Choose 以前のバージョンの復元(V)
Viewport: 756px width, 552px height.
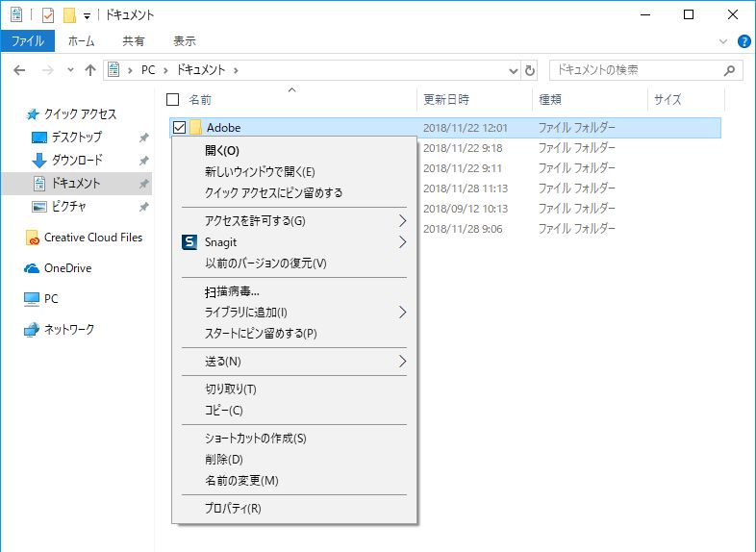[x=294, y=263]
